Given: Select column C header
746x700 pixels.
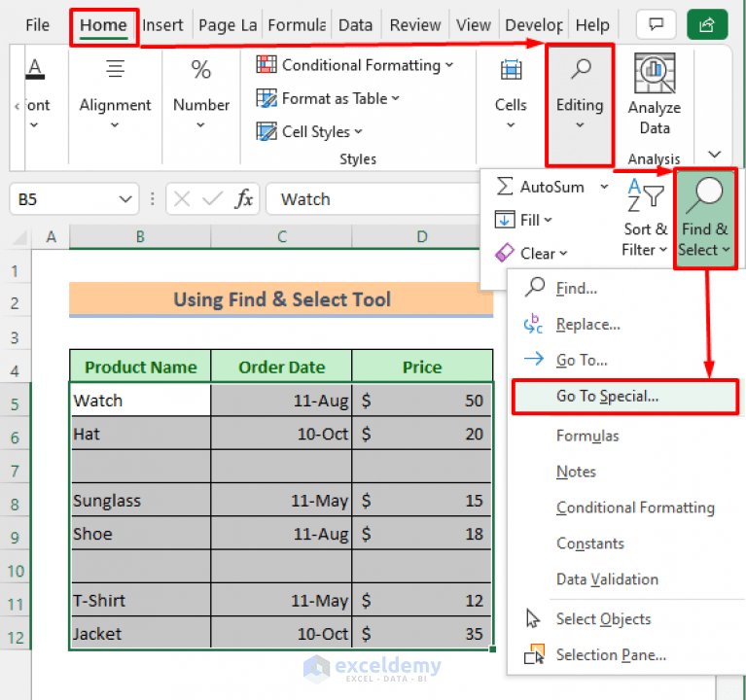Looking at the screenshot, I should (282, 236).
